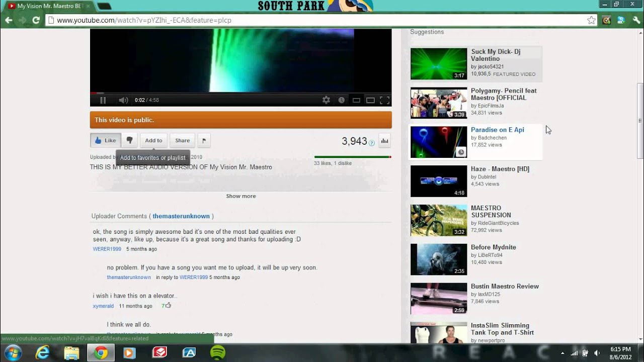Open 'Haze - Maestro [HD]' thumbnail
644x362 pixels.
coord(439,181)
